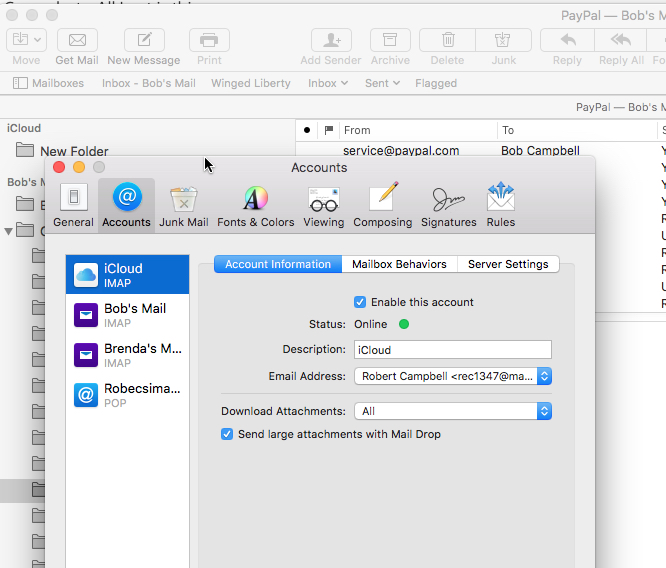Sort by the flag column header
Viewport: 666px width, 568px height.
click(329, 130)
